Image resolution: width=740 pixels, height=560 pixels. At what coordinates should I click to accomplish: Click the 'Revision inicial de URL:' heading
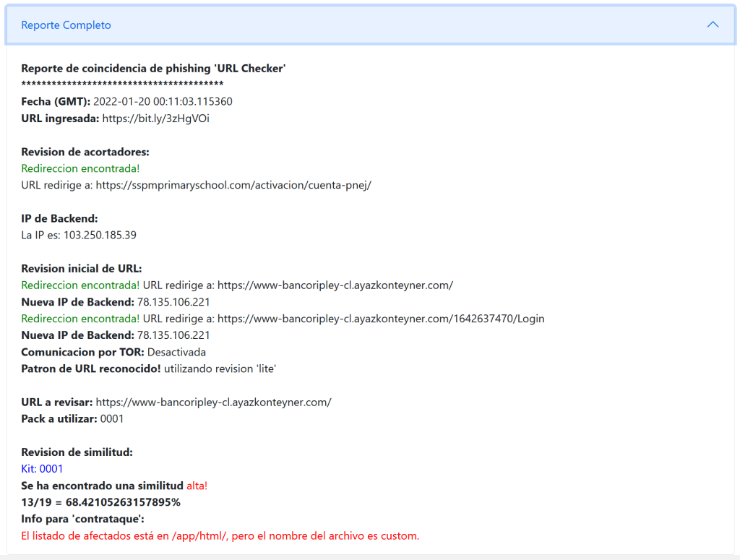coord(82,268)
